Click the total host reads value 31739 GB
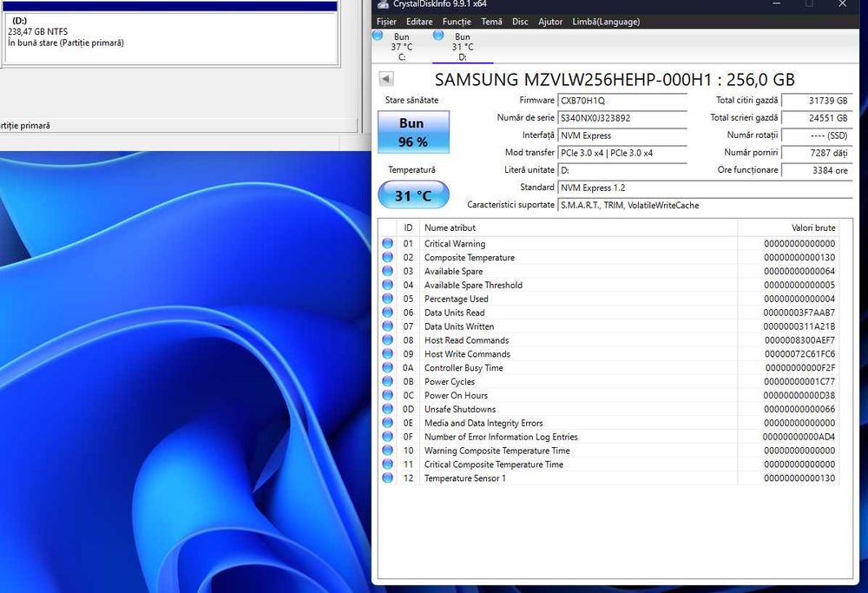Viewport: 868px width, 593px height. [817, 100]
